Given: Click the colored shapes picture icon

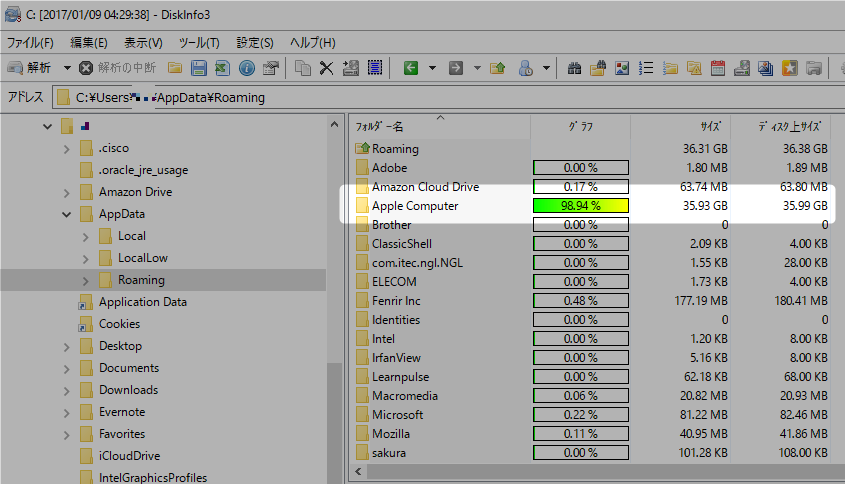Looking at the screenshot, I should 622,68.
